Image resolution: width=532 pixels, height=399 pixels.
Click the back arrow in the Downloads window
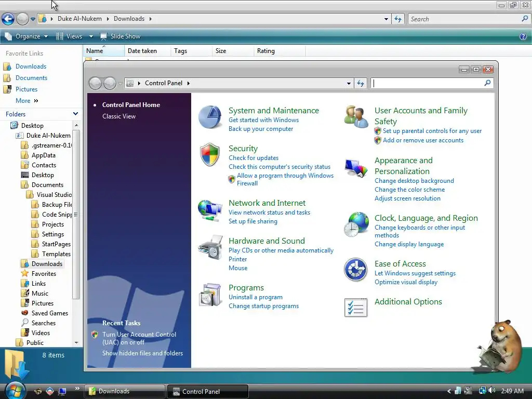[8, 19]
